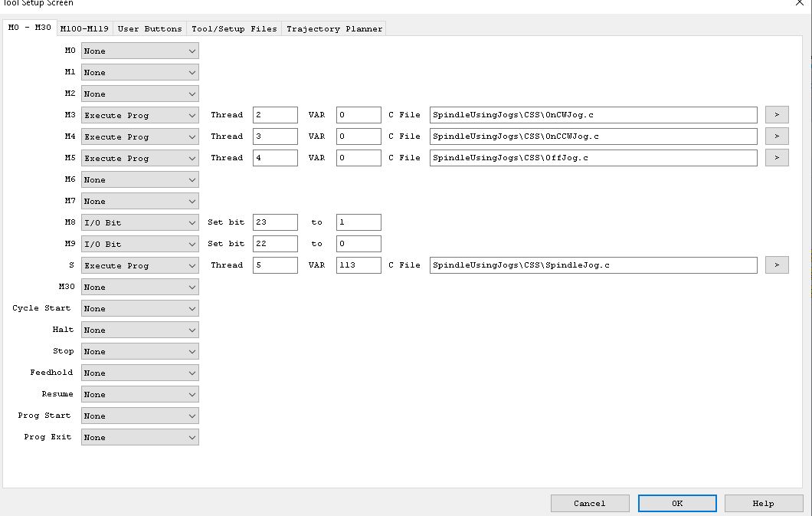Open the M8 I/O Bit dropdown
Viewport: 812px width, 516px height.
[x=139, y=222]
